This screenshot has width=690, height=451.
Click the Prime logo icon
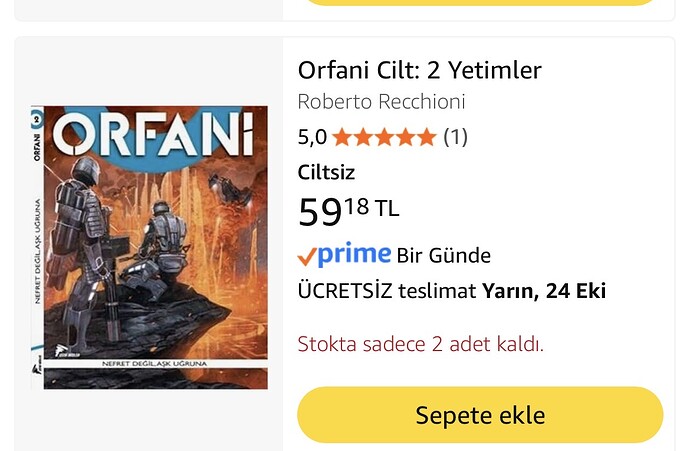click(354, 254)
